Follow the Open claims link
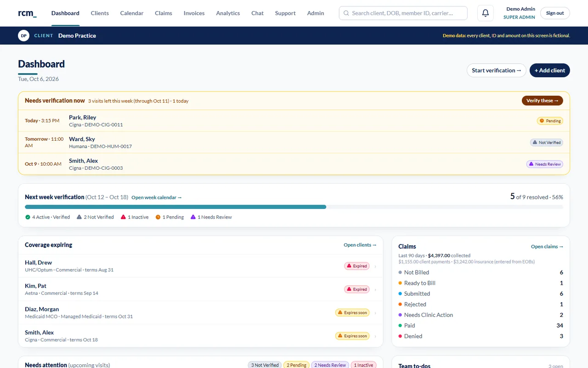This screenshot has height=368, width=588. 547,247
